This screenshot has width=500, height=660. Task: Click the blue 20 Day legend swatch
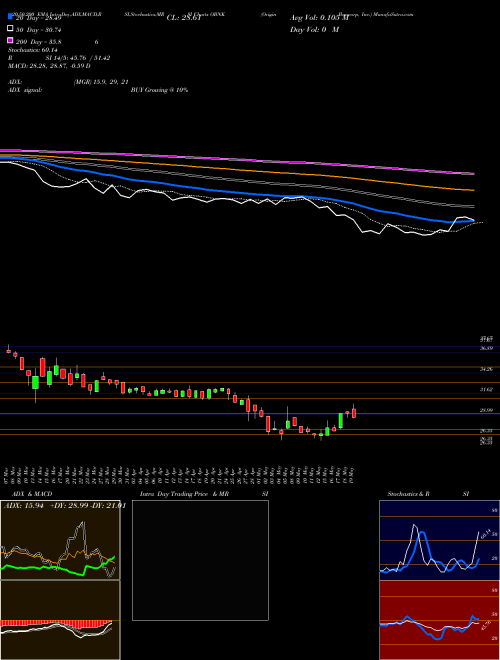10,16
